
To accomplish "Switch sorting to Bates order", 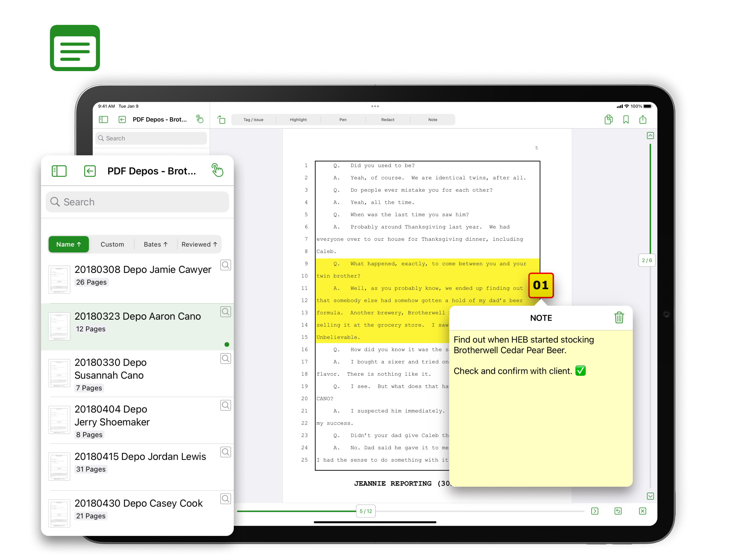I will [x=155, y=244].
